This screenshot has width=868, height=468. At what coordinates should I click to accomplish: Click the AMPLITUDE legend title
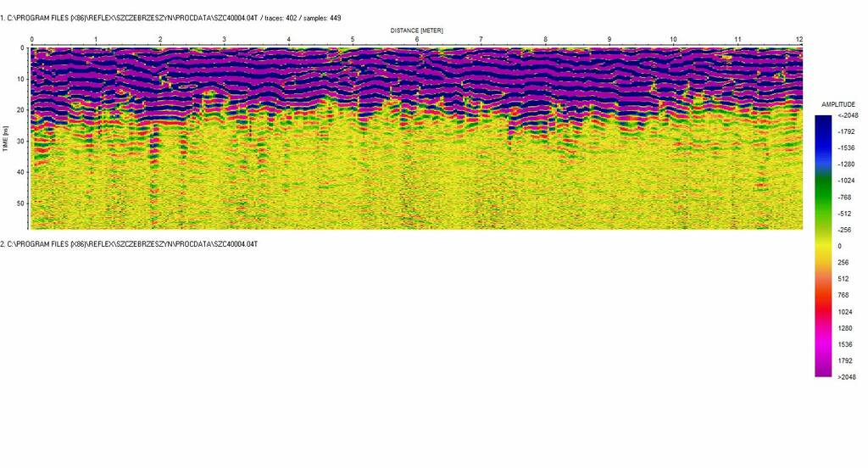point(839,104)
